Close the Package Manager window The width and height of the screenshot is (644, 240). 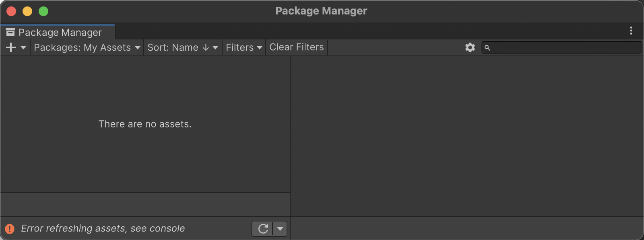tap(11, 11)
